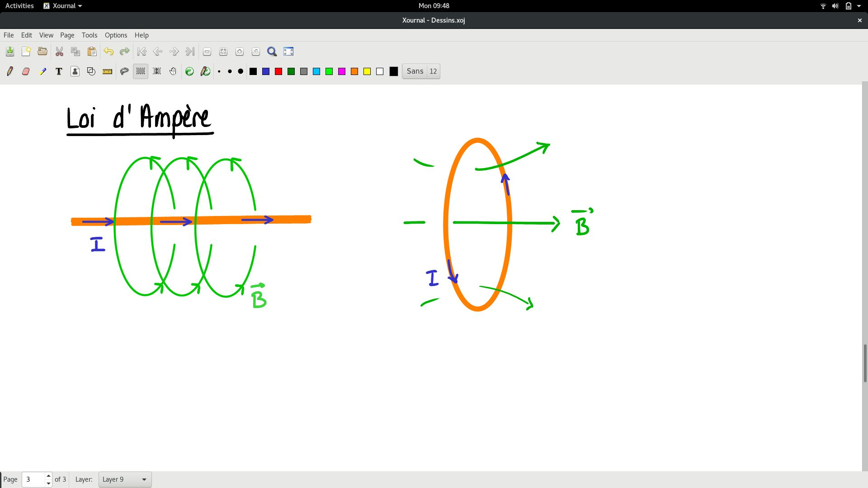Select the Highlighter tool

pyautogui.click(x=42, y=71)
